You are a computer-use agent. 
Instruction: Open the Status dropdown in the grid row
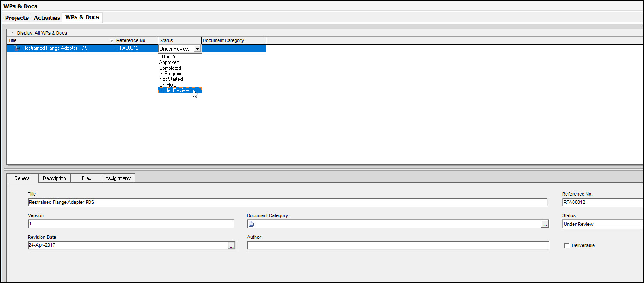(x=197, y=48)
